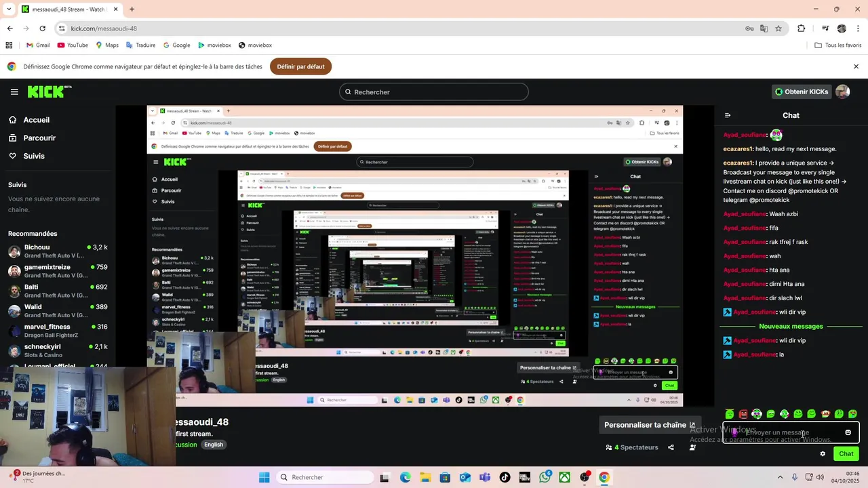This screenshot has height=488, width=868.
Task: Open recommended channel schneckyirl
Action: click(x=58, y=350)
